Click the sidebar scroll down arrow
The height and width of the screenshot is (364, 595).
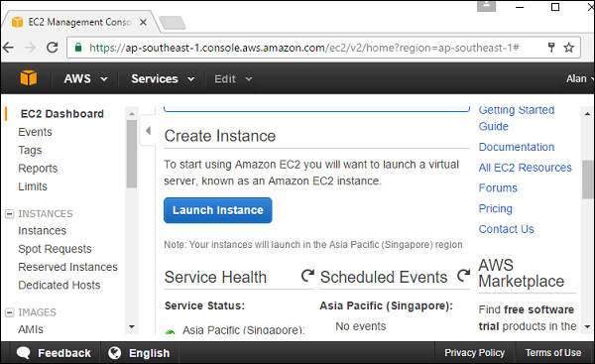click(132, 326)
